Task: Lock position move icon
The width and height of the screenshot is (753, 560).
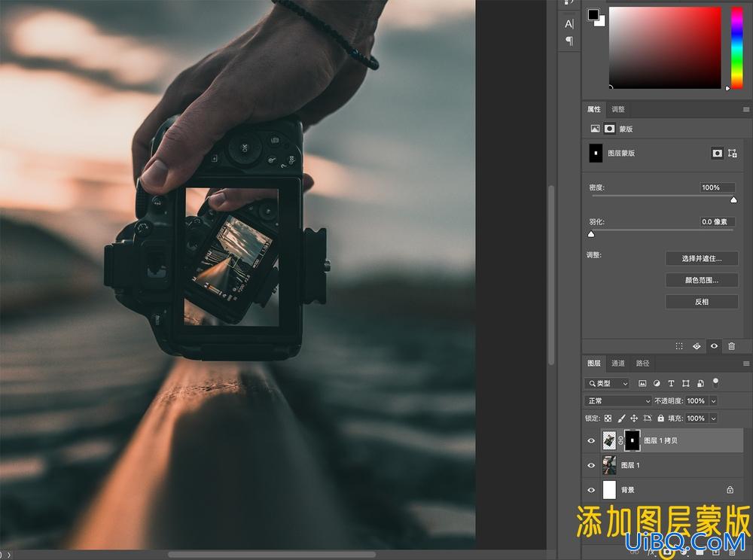Action: (x=634, y=418)
